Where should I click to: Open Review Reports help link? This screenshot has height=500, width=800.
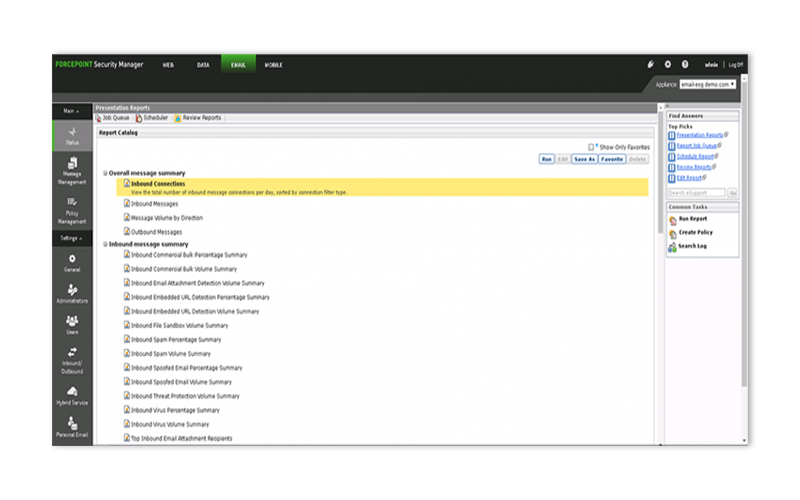click(694, 167)
